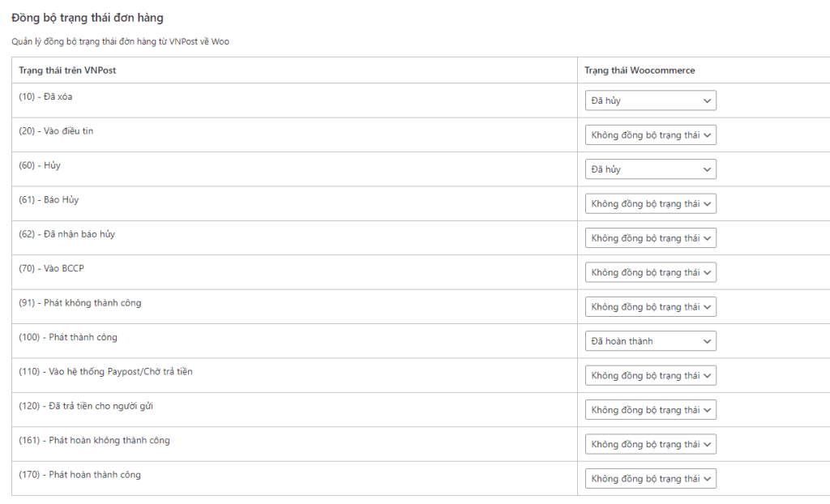Screen dimensions: 830x504
Task: Click the (10) - Đã xóa row label
Action: tap(45, 96)
